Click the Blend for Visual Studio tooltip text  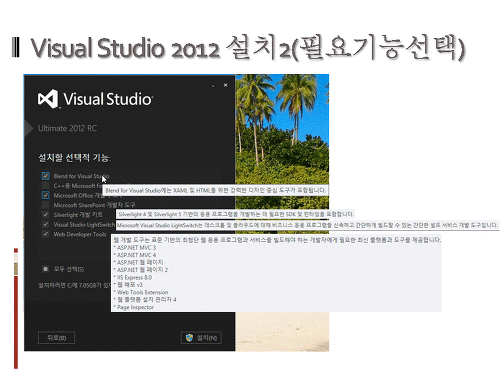tap(216, 190)
